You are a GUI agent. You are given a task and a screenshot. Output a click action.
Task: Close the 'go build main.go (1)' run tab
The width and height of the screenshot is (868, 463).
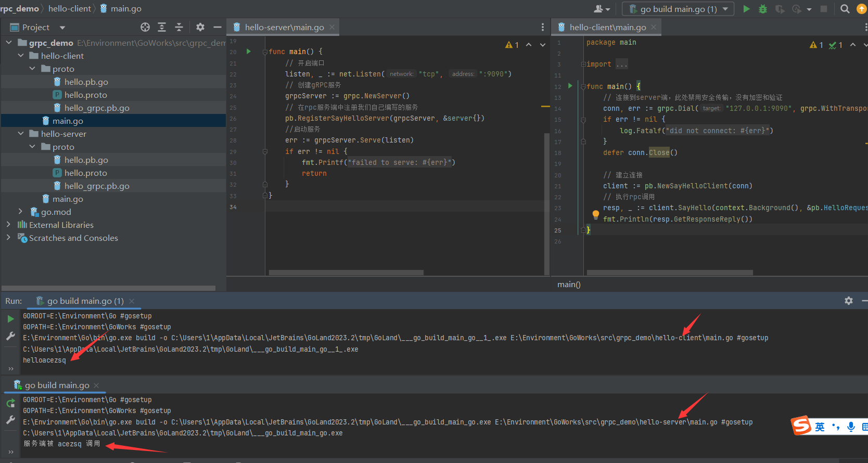pos(132,301)
